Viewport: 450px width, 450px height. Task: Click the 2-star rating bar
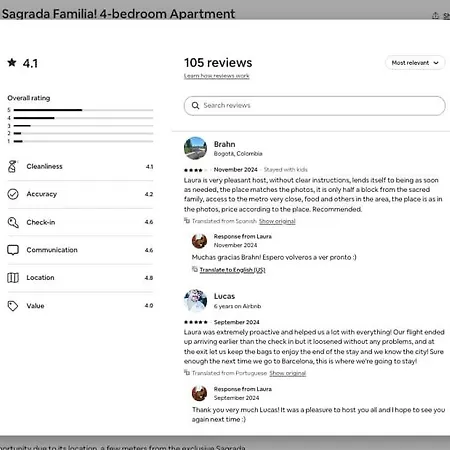(x=83, y=133)
